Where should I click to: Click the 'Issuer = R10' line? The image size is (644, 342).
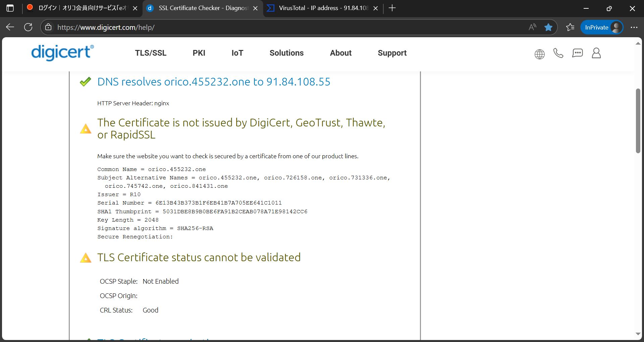point(119,194)
